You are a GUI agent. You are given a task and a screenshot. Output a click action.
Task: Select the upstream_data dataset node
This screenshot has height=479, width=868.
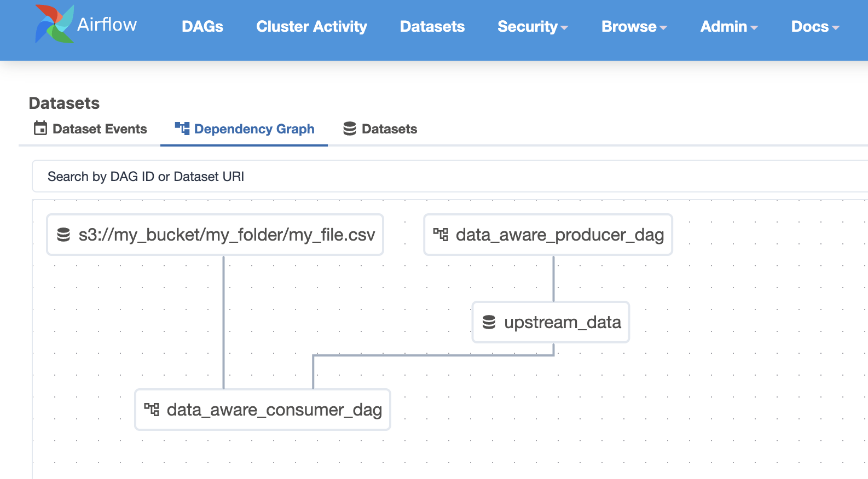coord(551,322)
